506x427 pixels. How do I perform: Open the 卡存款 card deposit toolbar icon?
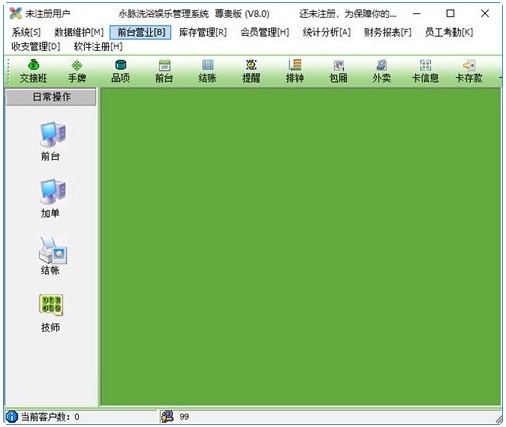click(469, 71)
